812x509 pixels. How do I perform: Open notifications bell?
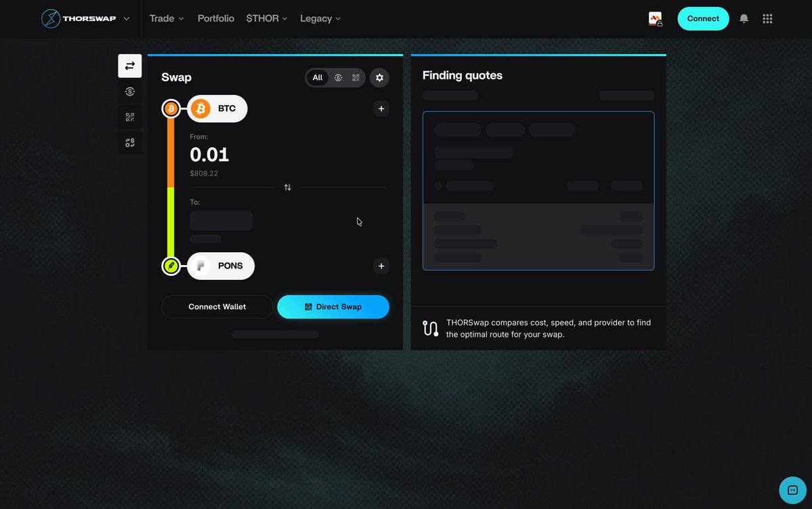coord(744,19)
